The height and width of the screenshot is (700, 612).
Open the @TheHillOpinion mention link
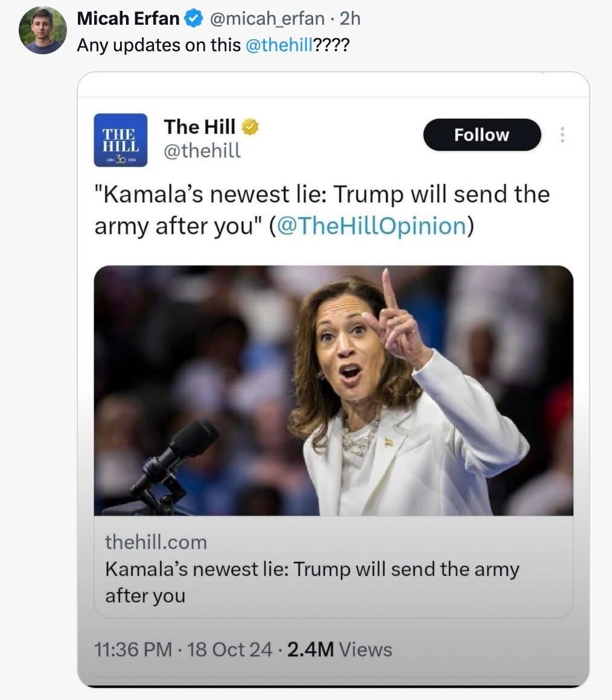[x=371, y=226]
